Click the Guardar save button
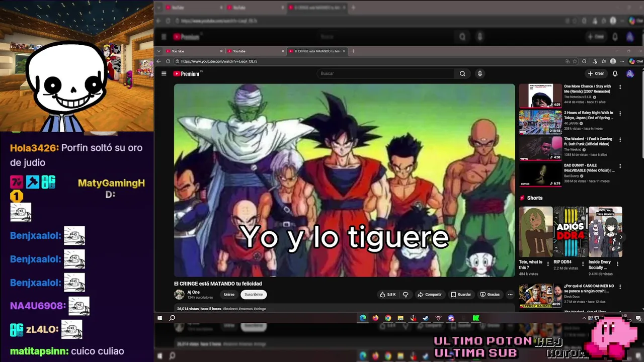Viewport: 644px width, 362px height. pyautogui.click(x=461, y=295)
